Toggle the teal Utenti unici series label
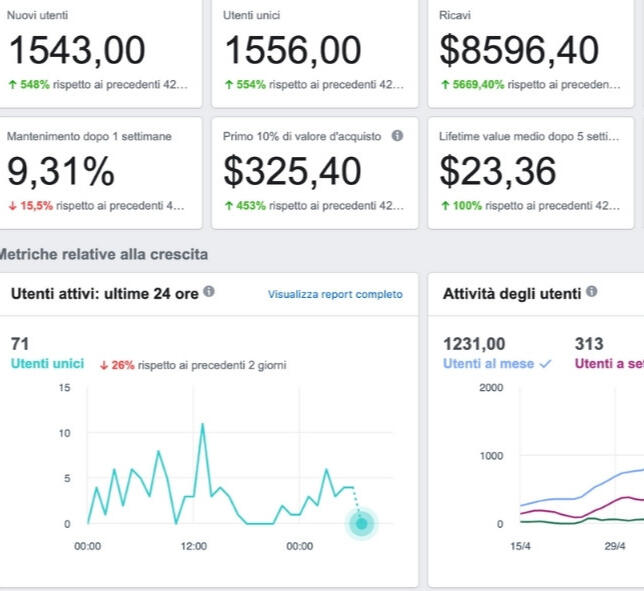The width and height of the screenshot is (644, 591). pos(47,364)
